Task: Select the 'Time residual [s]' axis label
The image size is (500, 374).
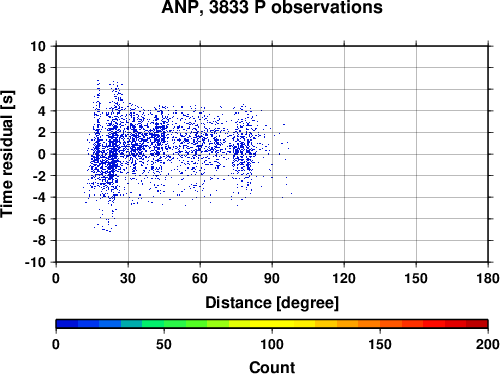Action: point(8,154)
